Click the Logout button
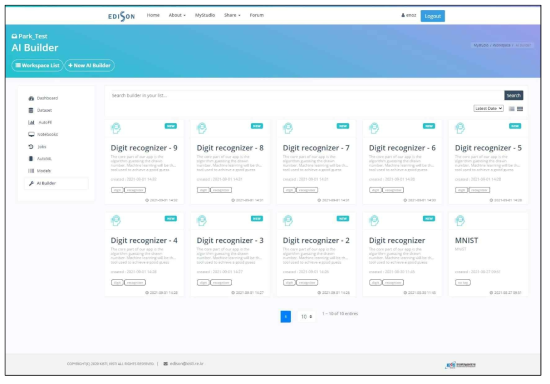Image resolution: width=550 pixels, height=384 pixels. (432, 16)
